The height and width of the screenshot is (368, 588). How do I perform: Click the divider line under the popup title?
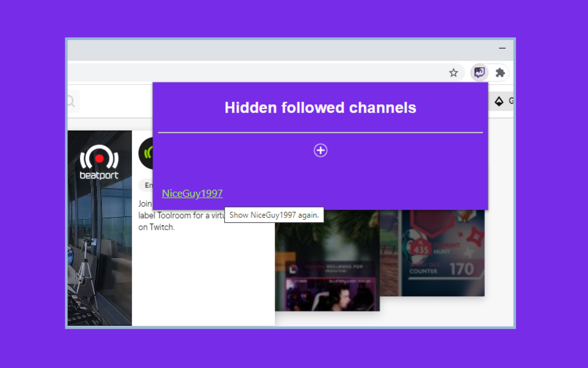coord(320,133)
